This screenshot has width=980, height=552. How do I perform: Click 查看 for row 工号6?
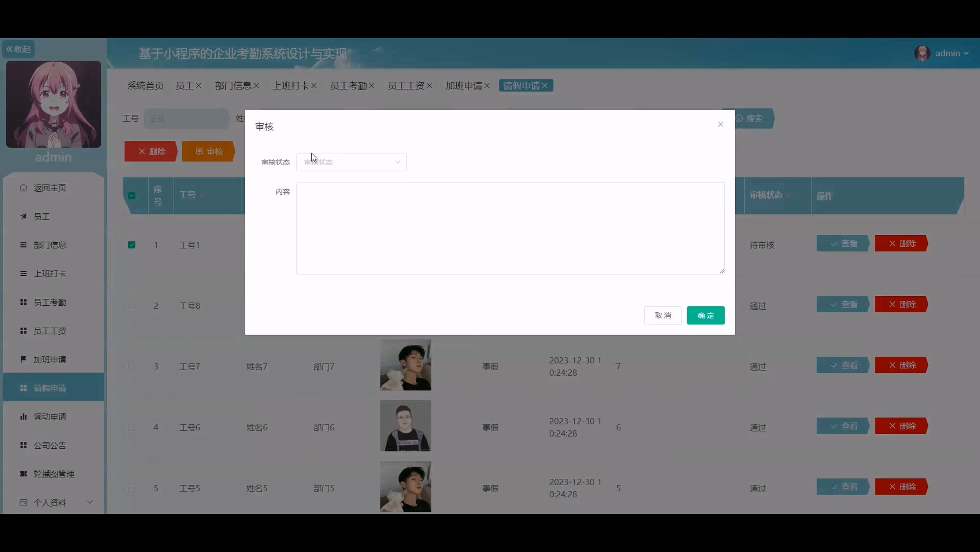click(843, 426)
